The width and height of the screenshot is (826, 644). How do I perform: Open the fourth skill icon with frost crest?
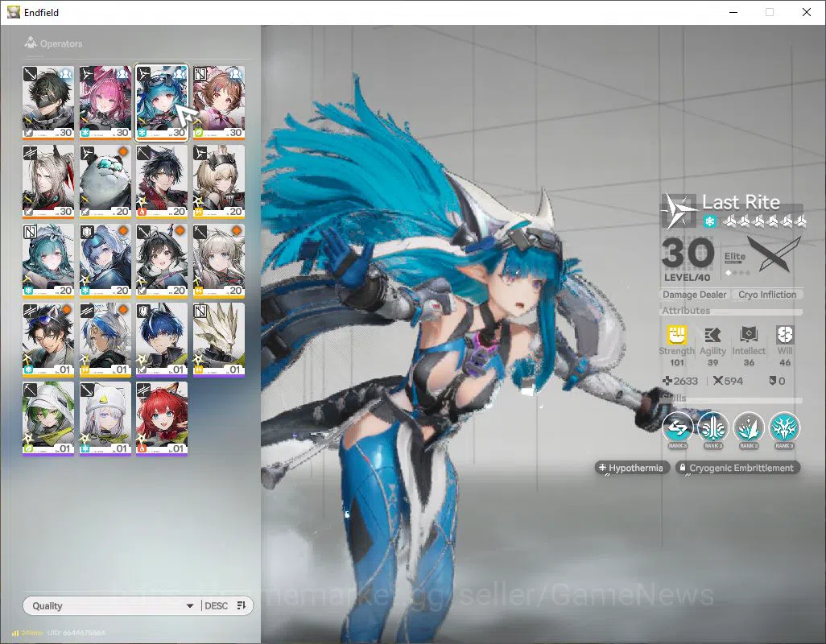[784, 428]
